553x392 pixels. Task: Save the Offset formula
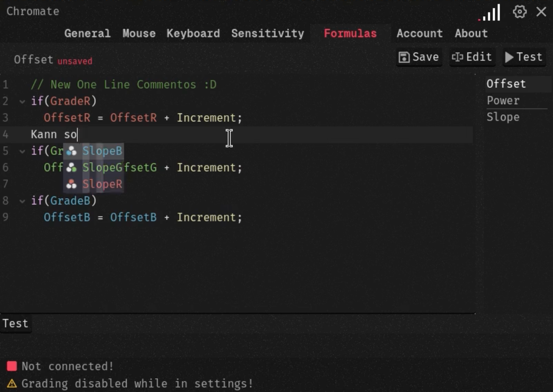(x=419, y=57)
